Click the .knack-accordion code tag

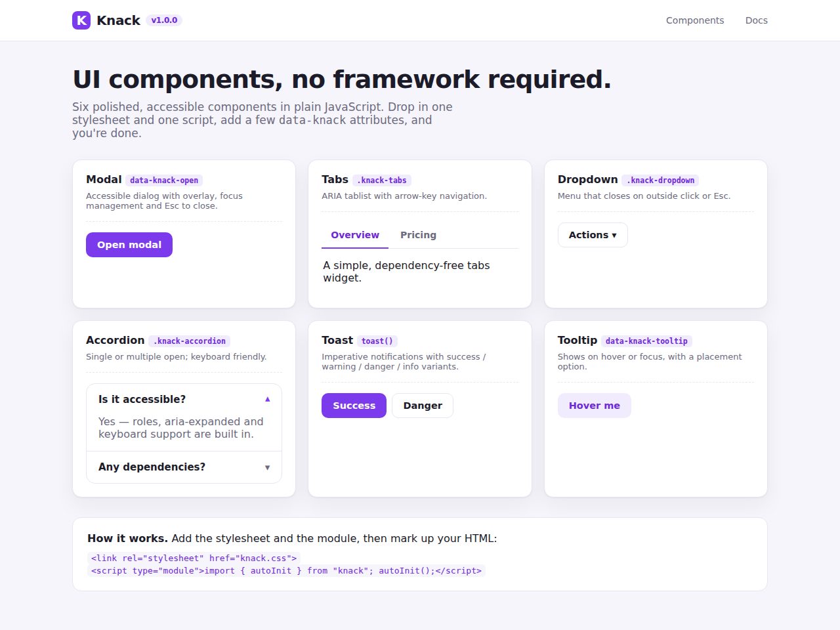[x=190, y=341]
